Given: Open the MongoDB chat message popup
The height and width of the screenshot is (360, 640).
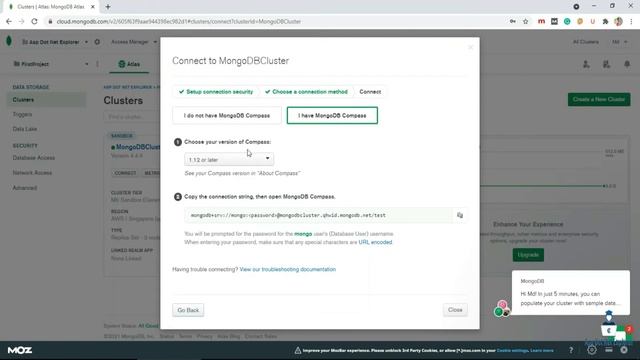Looking at the screenshot, I should 571,293.
